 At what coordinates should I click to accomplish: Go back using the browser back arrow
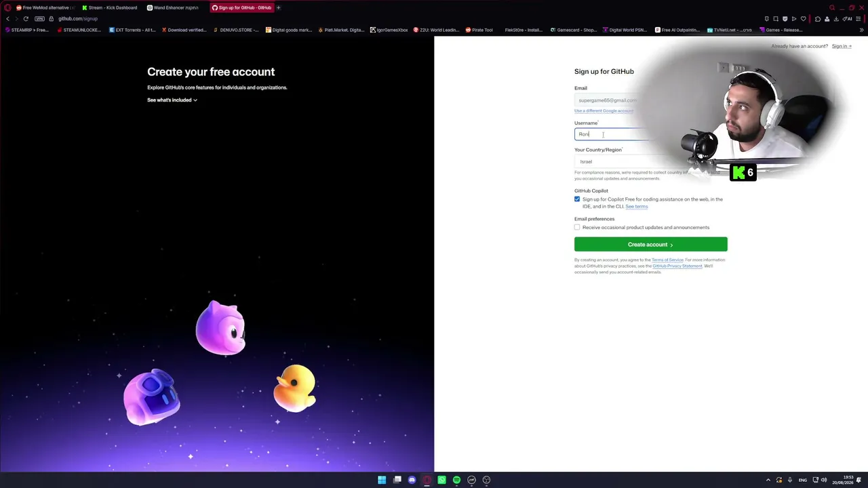[x=8, y=18]
